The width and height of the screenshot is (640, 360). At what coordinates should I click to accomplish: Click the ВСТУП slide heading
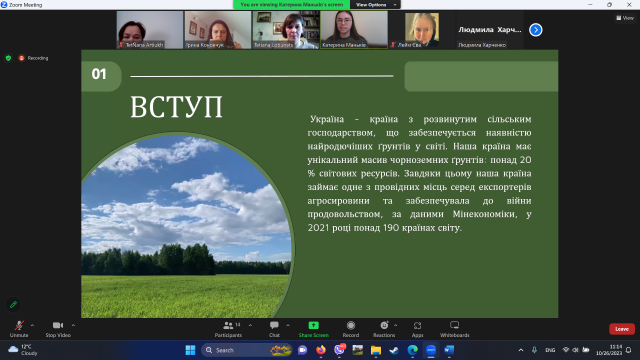(176, 107)
